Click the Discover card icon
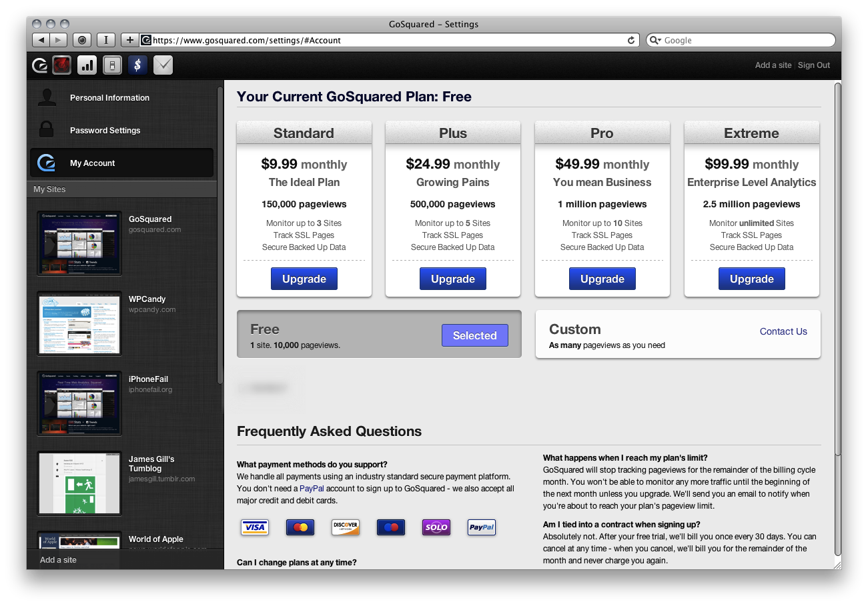The image size is (868, 606). point(346,527)
